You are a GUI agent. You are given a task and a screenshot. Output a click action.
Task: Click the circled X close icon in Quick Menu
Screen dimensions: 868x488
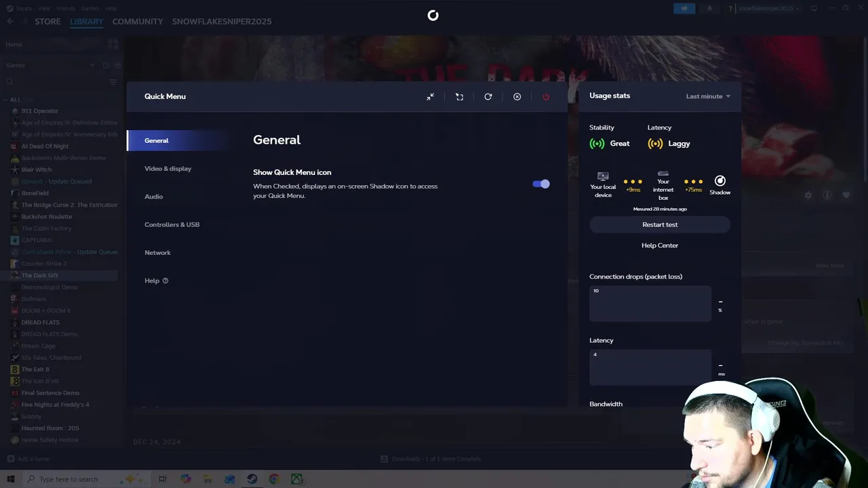pos(517,97)
